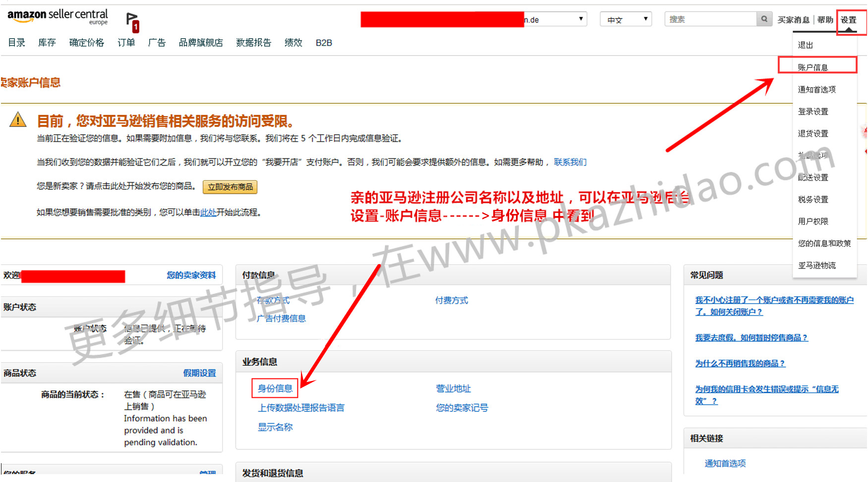Open 买家消息 in the header
This screenshot has width=868, height=482.
(x=793, y=20)
